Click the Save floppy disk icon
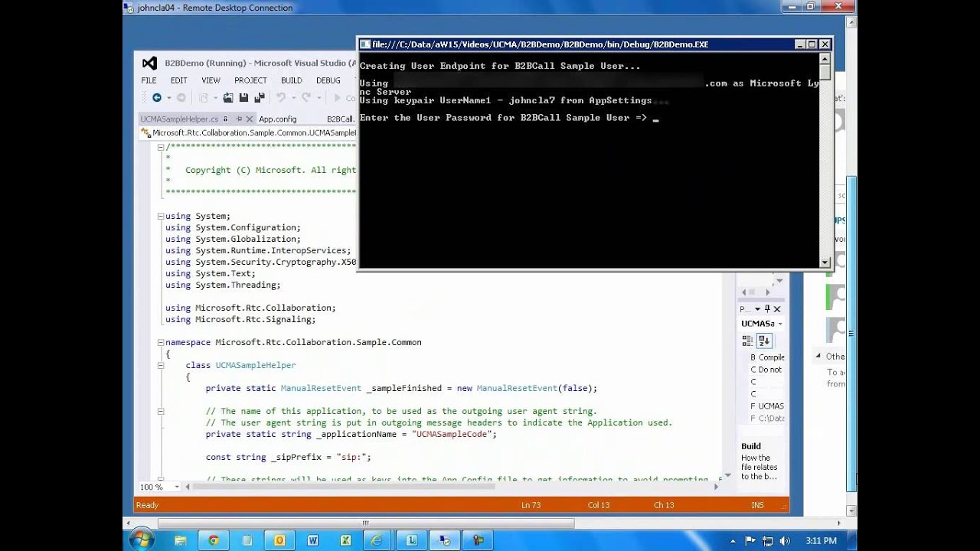This screenshot has height=551, width=980. coord(243,98)
